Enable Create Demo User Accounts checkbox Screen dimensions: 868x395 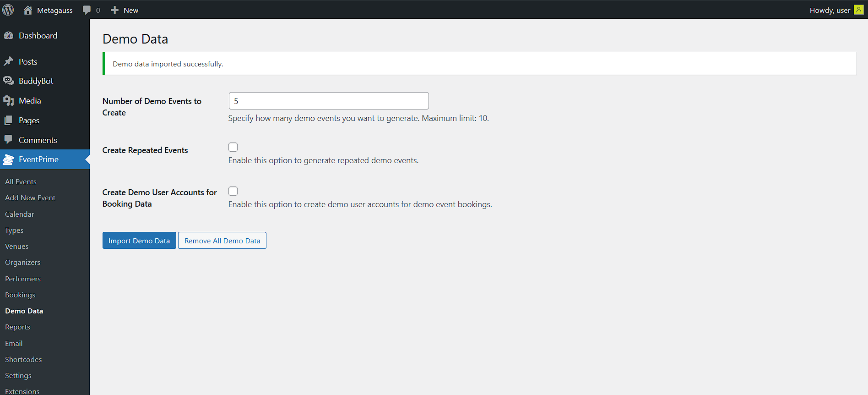pyautogui.click(x=233, y=191)
